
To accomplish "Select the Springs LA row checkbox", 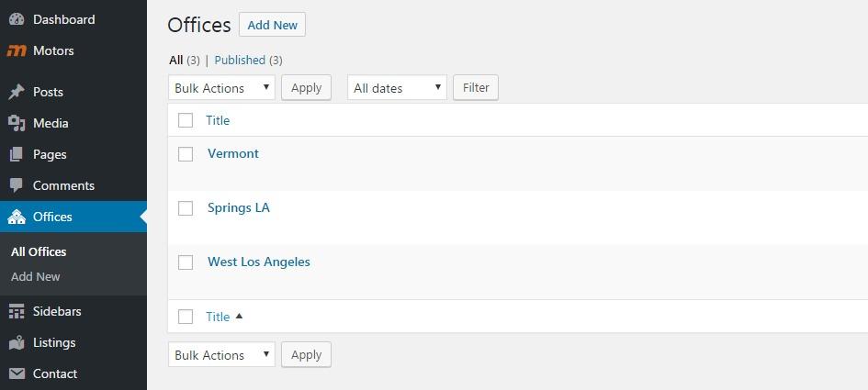I will (186, 208).
